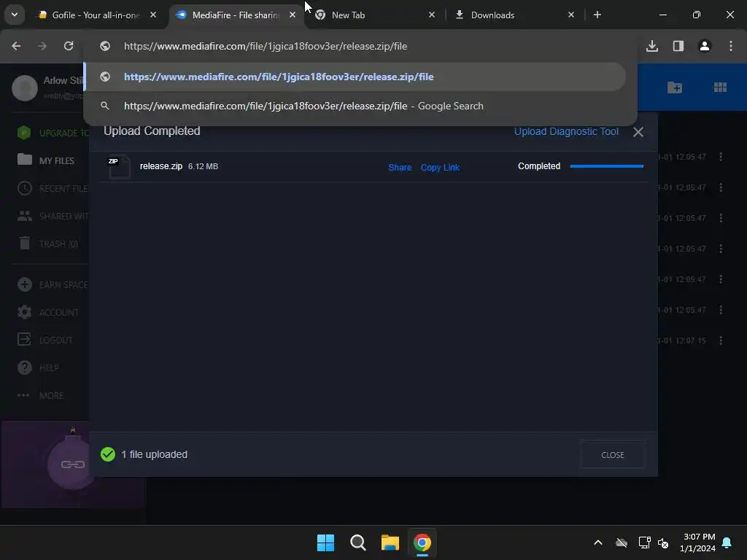Screen dimensions: 747x560
Task: Open the notifications bell icon
Action: pos(727,542)
